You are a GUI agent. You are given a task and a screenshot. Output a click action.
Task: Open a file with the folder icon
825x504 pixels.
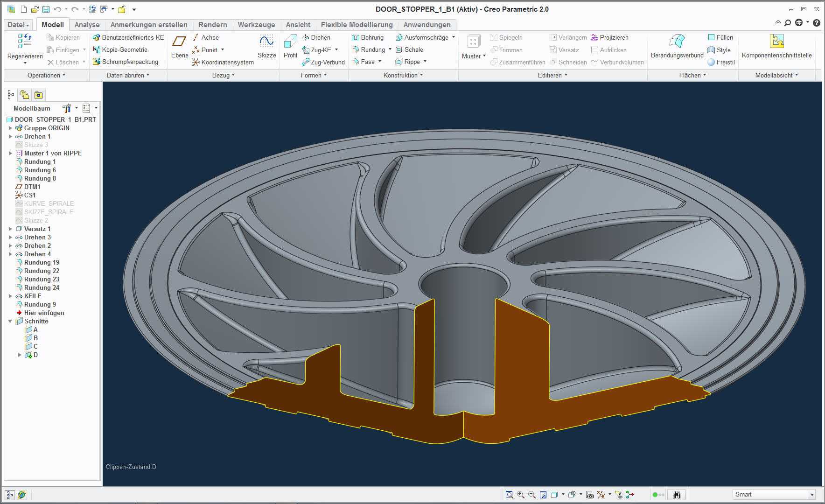35,9
